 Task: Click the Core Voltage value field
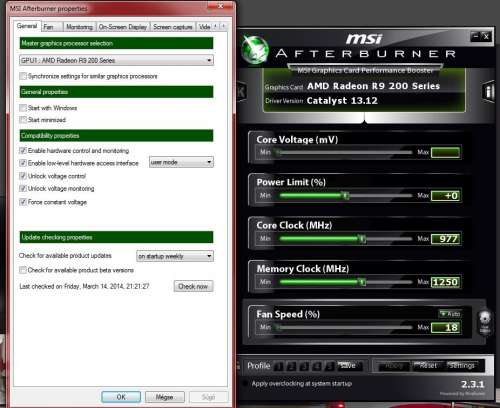pos(446,153)
